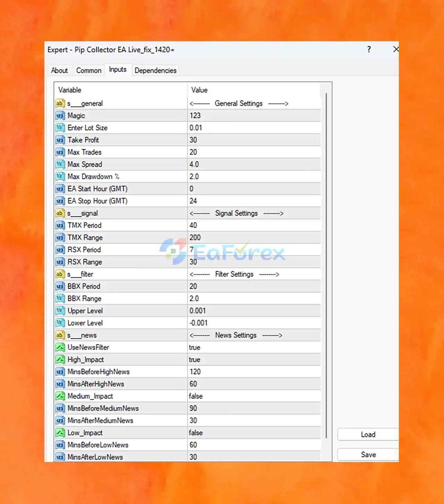
Task: Click the Save button
Action: coord(368,454)
